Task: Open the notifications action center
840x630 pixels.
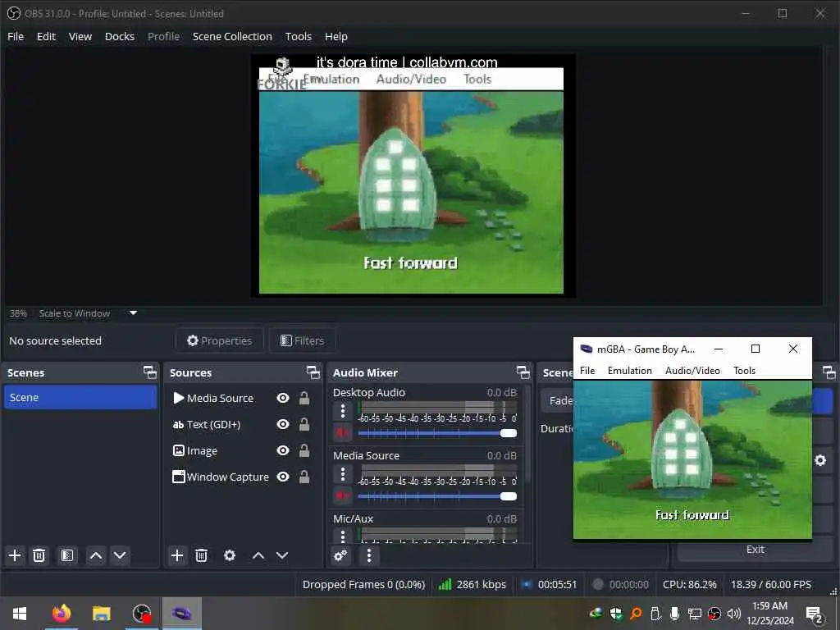Action: click(815, 614)
